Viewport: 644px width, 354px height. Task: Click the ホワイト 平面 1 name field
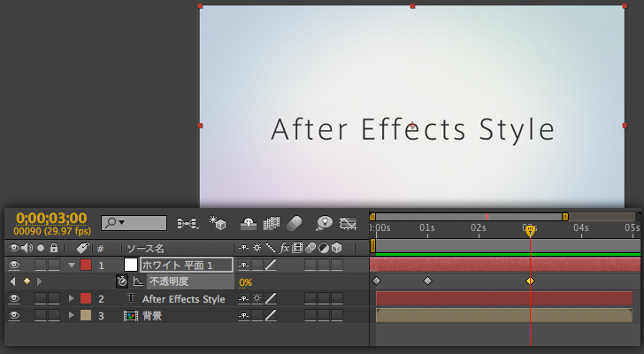(187, 265)
